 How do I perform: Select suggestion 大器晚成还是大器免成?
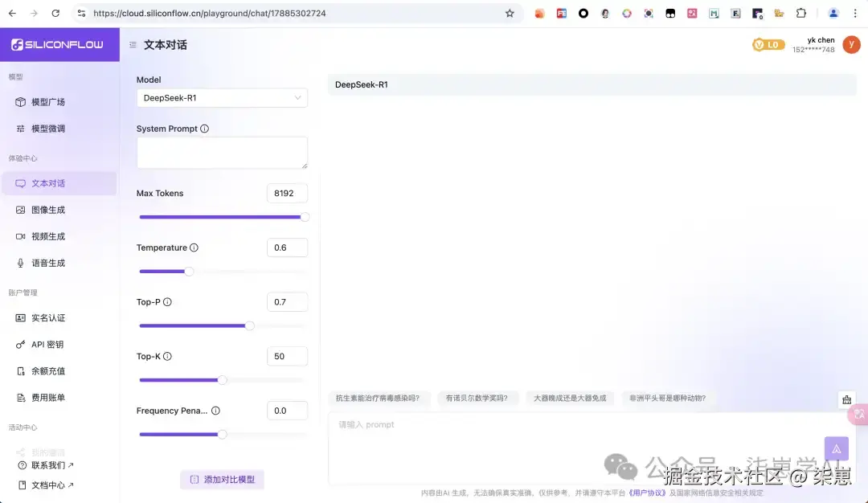point(570,398)
